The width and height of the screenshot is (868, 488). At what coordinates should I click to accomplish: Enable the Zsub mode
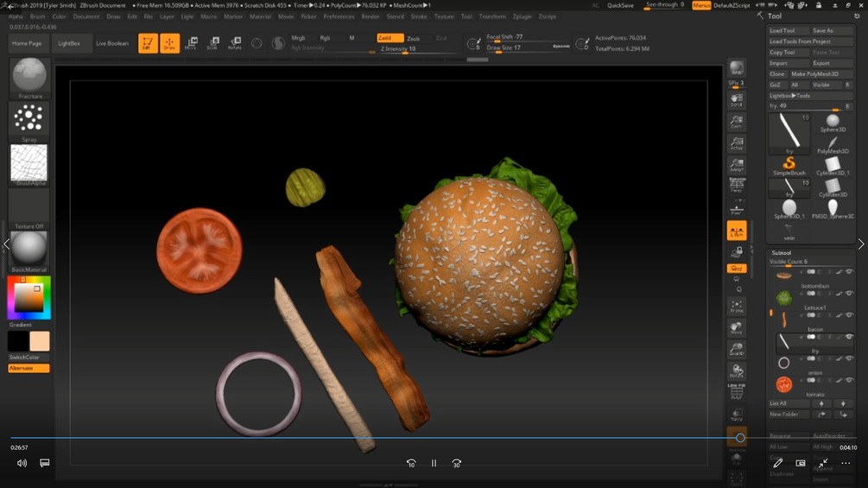click(415, 38)
